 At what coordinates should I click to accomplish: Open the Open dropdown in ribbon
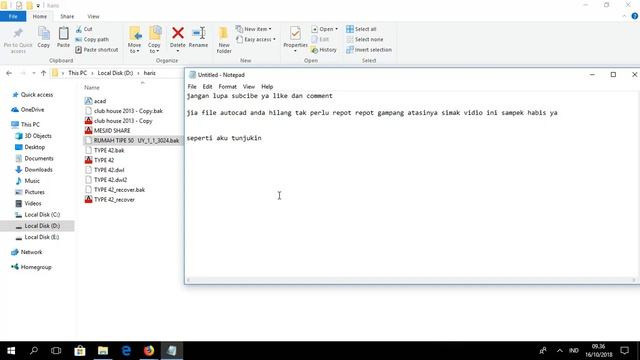(x=324, y=29)
